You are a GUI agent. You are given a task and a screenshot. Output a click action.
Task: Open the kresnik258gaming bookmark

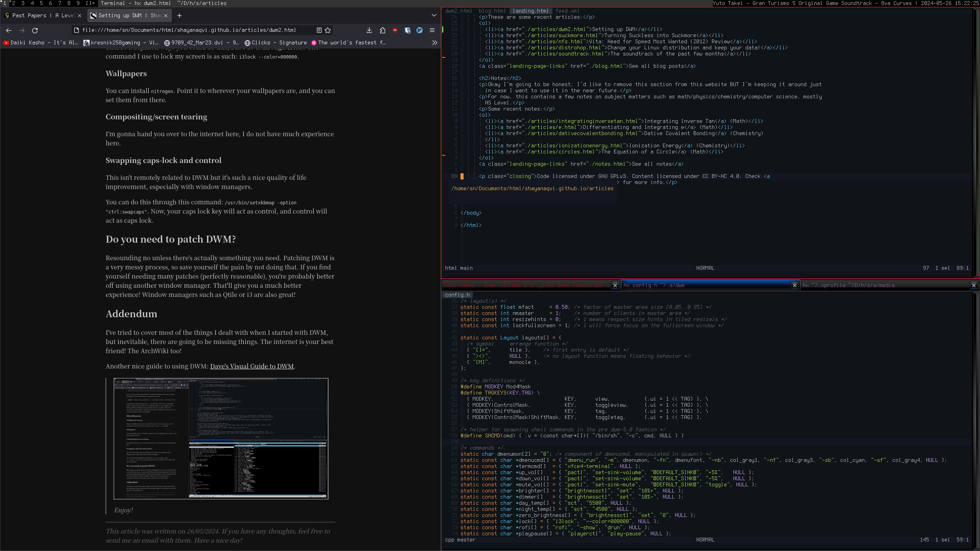[121, 43]
